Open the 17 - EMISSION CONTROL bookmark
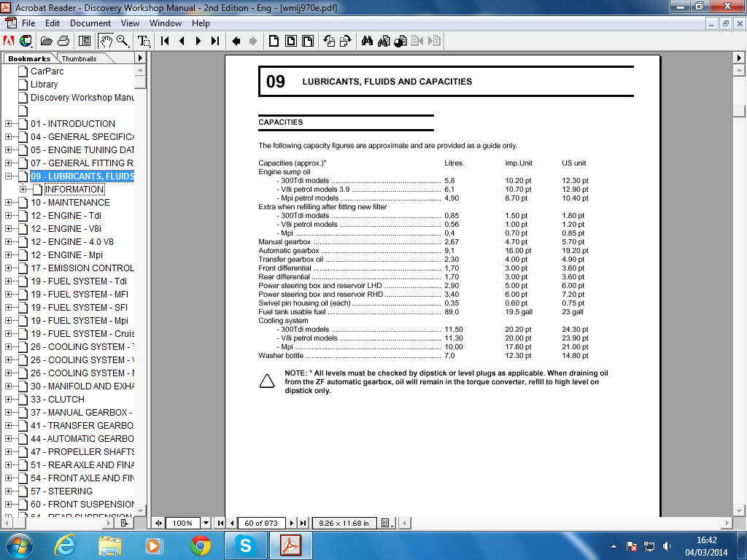This screenshot has width=747, height=560. coord(82,268)
